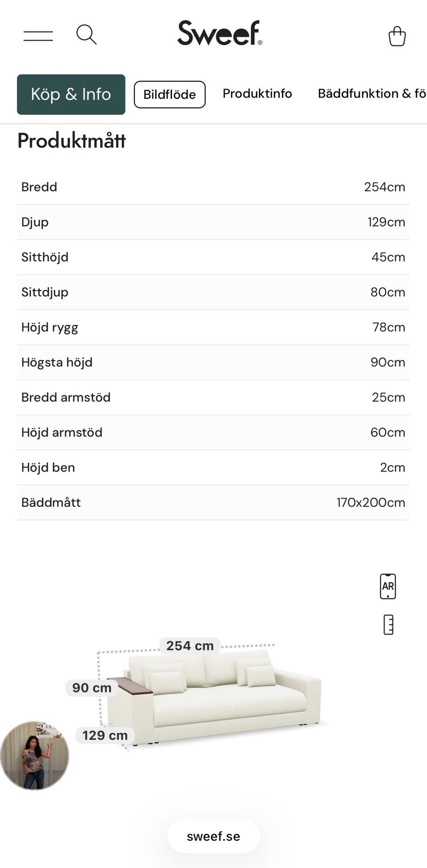Select the Sittdjup table row
The height and width of the screenshot is (868, 427).
click(x=213, y=292)
